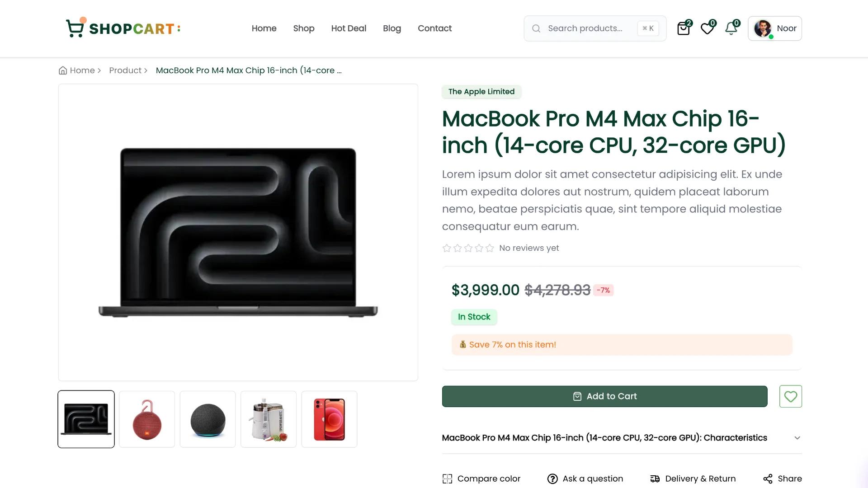Rate product with the first star
This screenshot has height=488, width=868.
click(x=447, y=248)
